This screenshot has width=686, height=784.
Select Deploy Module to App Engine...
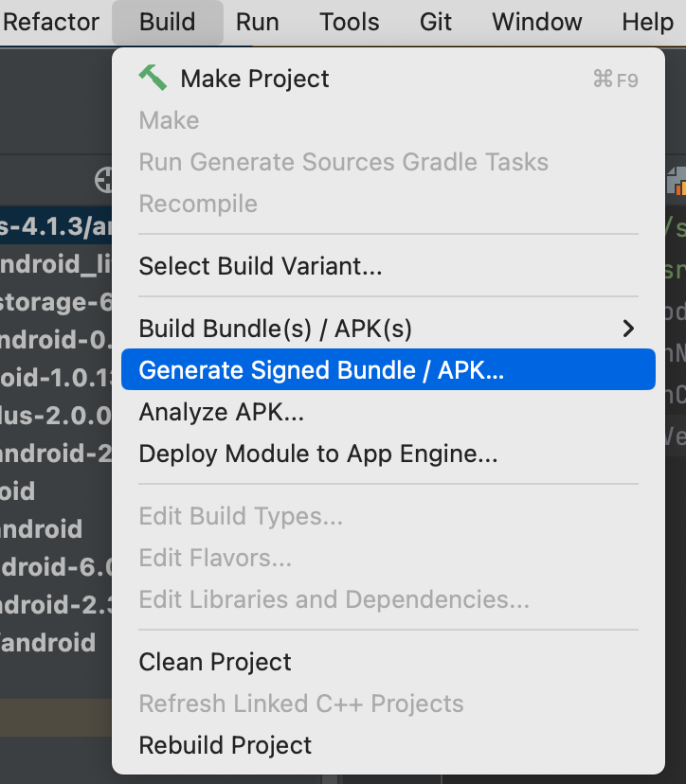pos(318,454)
